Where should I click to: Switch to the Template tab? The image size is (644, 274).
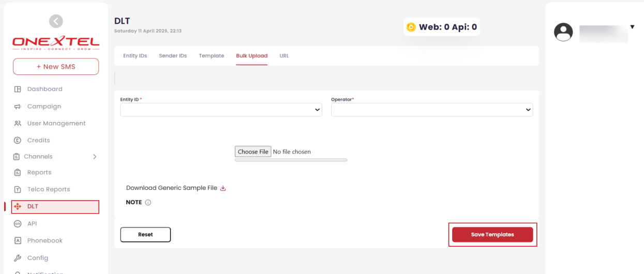pos(212,56)
